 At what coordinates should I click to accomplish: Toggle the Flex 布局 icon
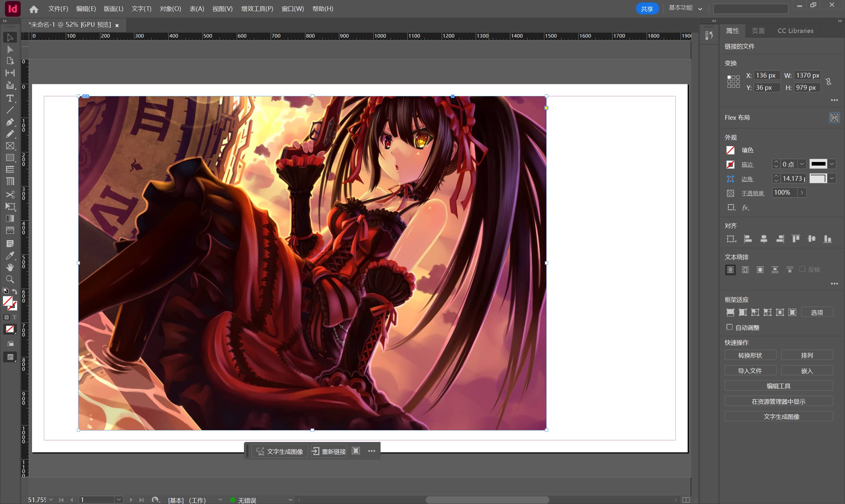tap(834, 117)
